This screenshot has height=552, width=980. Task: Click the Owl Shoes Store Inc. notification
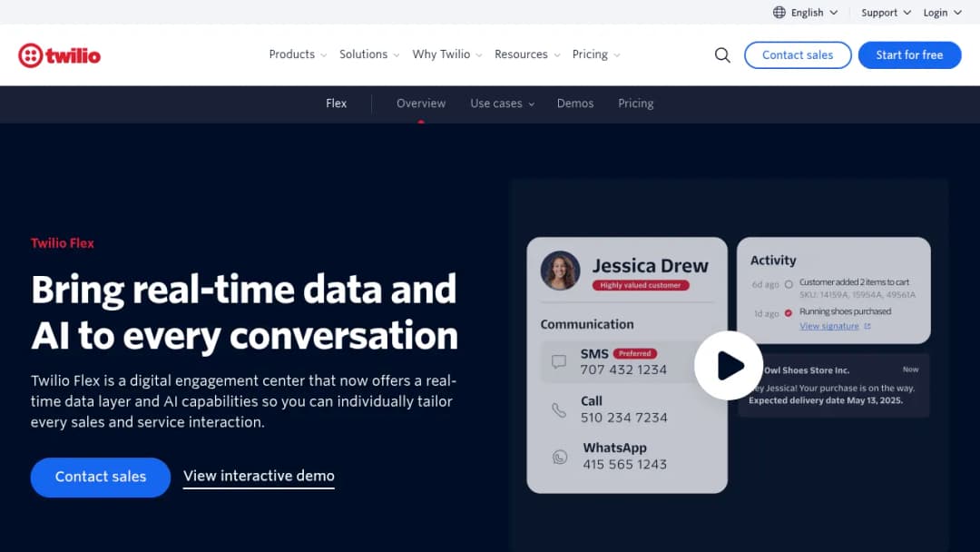834,385
